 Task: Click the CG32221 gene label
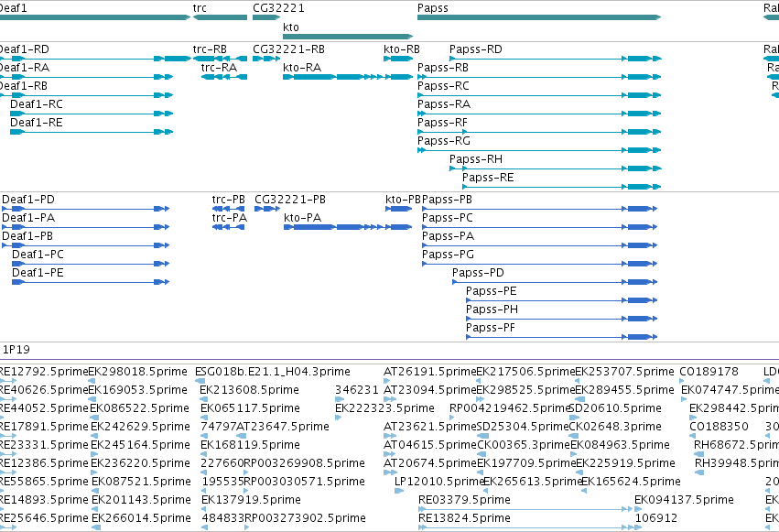278,8
